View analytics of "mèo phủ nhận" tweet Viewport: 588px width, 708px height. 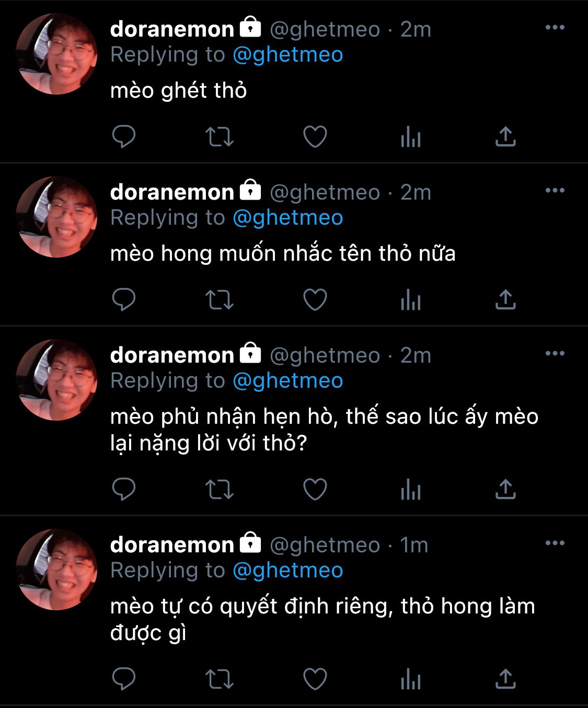(410, 490)
